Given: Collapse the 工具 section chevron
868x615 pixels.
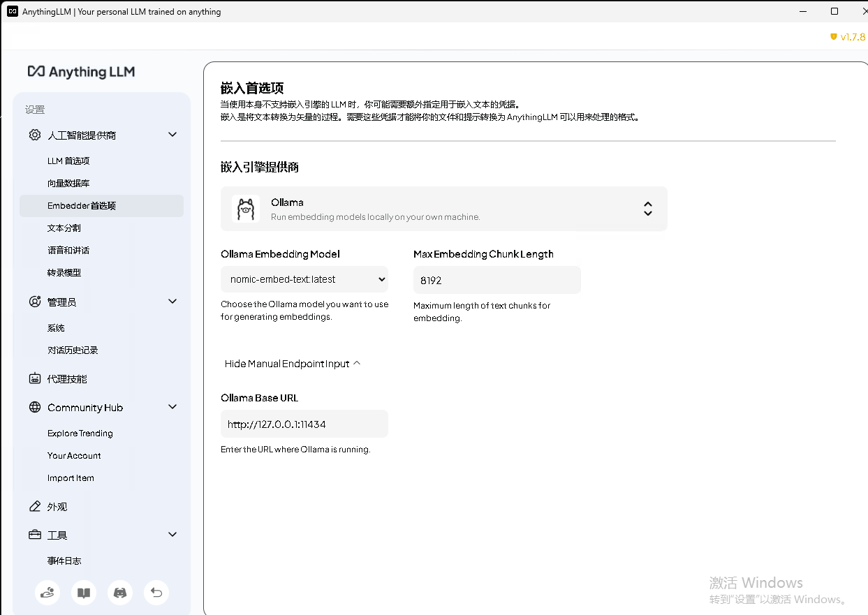Looking at the screenshot, I should pos(172,535).
